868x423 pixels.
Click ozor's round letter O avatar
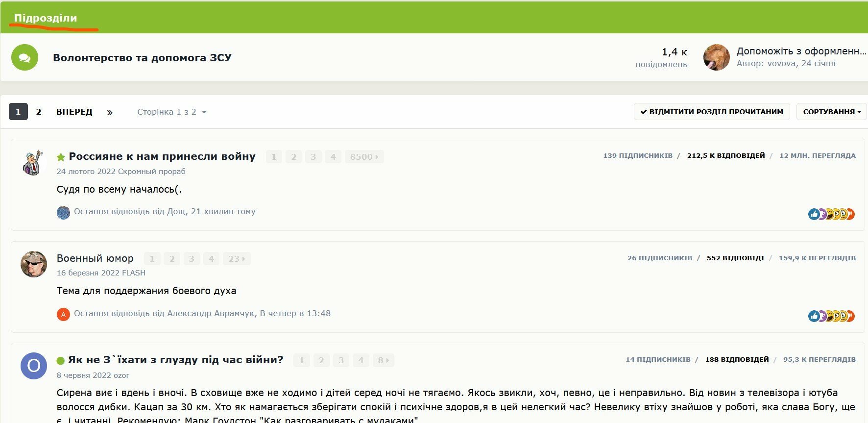pyautogui.click(x=33, y=366)
